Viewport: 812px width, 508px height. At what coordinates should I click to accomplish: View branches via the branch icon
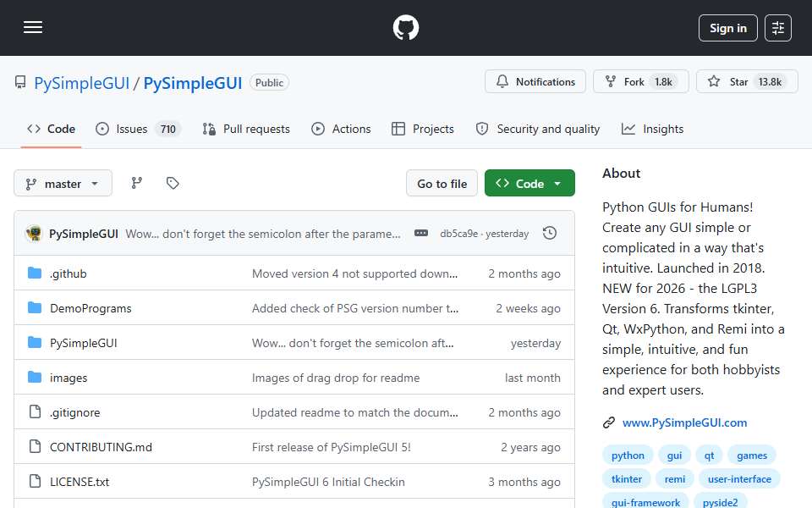137,183
